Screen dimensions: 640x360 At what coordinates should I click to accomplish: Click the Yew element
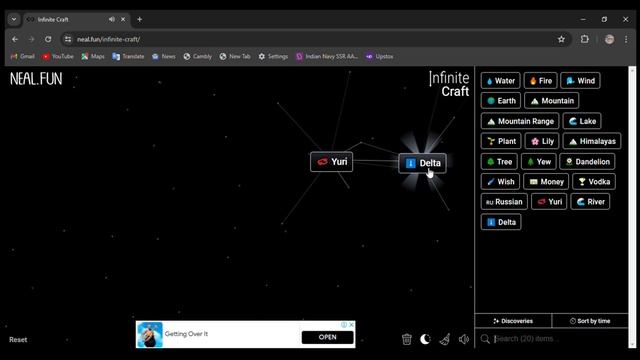538,162
